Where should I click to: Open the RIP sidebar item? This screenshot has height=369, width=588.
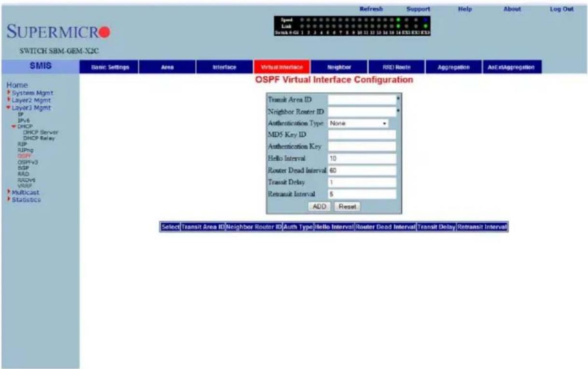(21, 144)
